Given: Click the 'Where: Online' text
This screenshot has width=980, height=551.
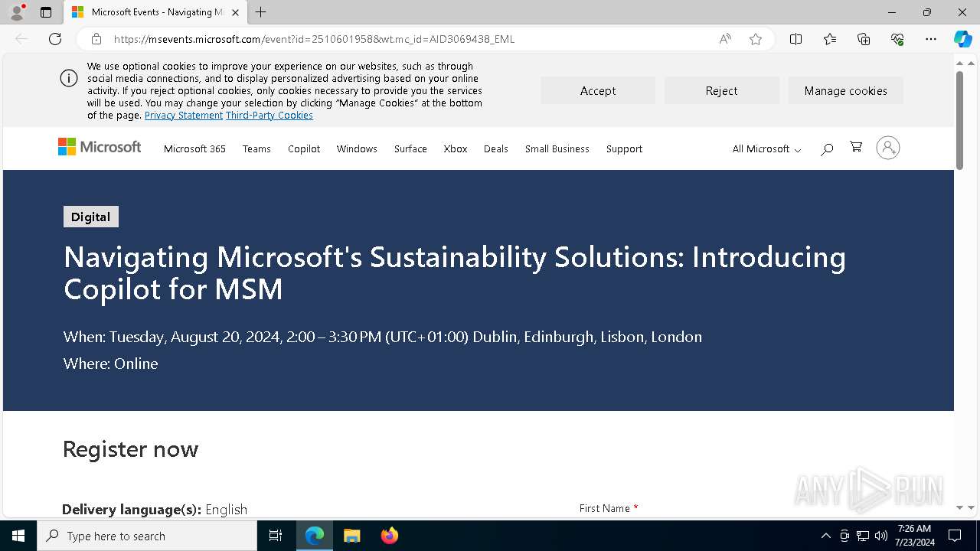Looking at the screenshot, I should tap(111, 364).
